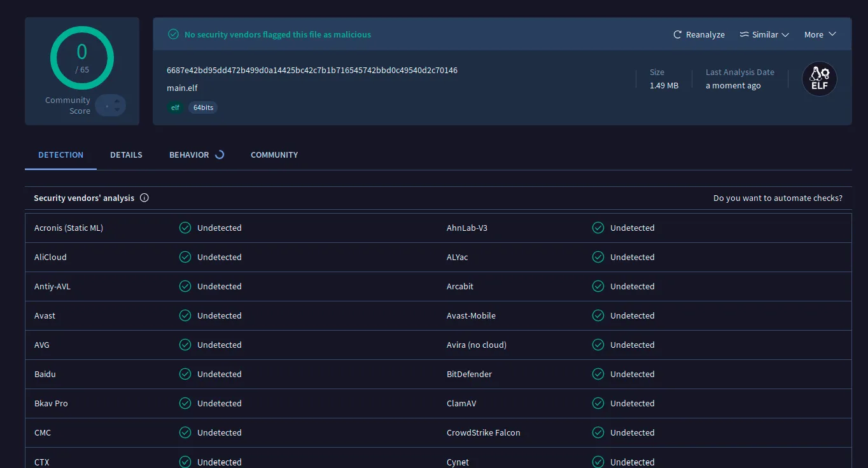
Task: Click the 'a moment ago' analysis date
Action: (x=733, y=85)
